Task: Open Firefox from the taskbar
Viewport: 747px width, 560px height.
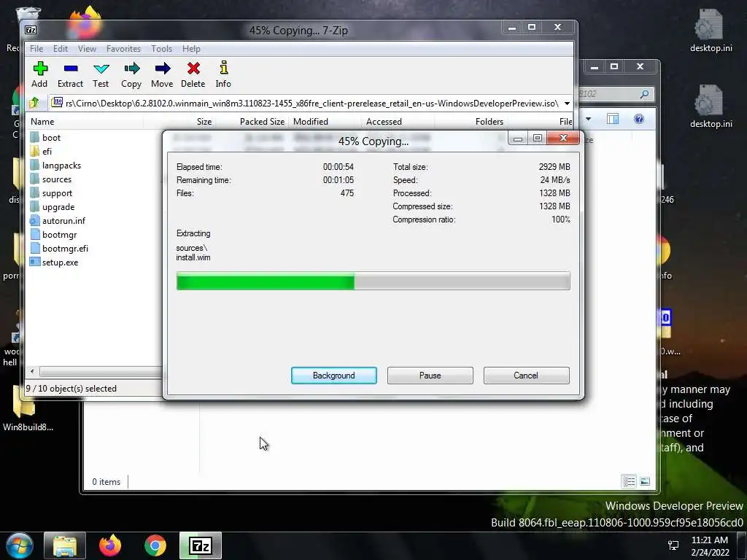Action: point(110,545)
